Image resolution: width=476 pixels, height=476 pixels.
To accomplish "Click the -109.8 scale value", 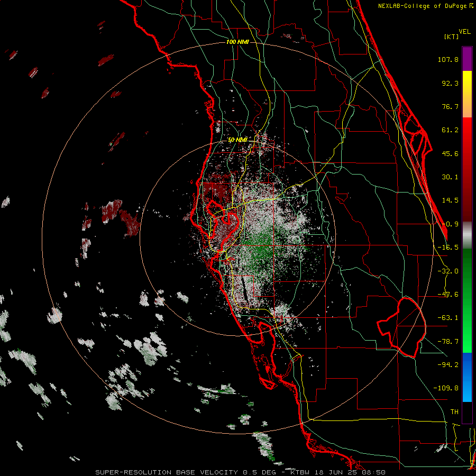I will (446, 388).
